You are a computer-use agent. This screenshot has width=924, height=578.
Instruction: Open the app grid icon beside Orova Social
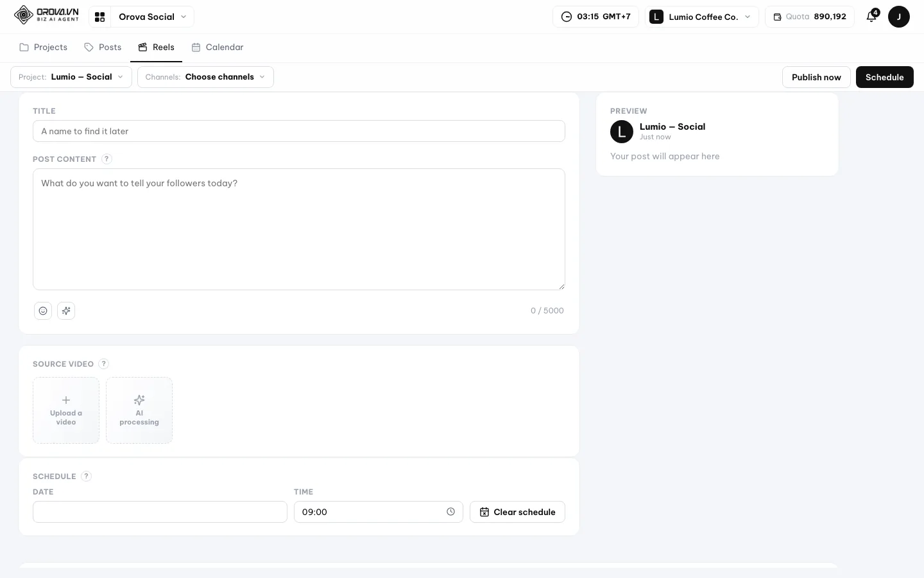click(x=99, y=17)
